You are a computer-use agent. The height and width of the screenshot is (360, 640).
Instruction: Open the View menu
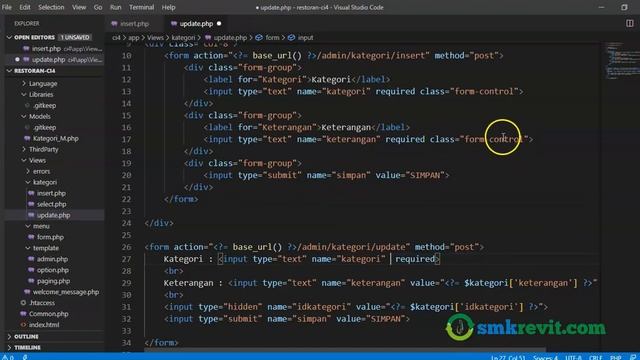pyautogui.click(x=79, y=7)
